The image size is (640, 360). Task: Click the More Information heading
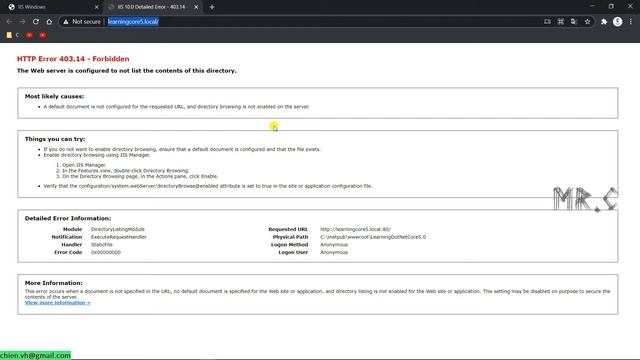tap(53, 283)
